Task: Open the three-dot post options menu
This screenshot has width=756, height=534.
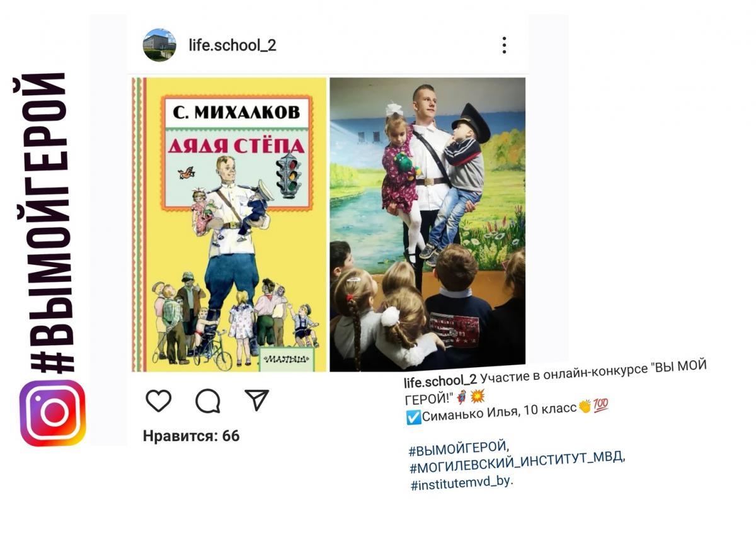Action: (x=504, y=45)
